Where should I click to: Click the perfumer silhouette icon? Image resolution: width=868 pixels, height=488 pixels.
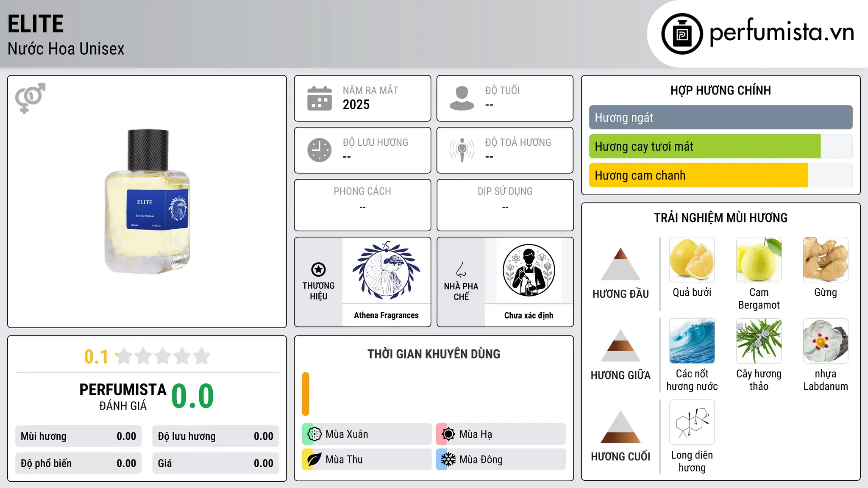coord(529,270)
